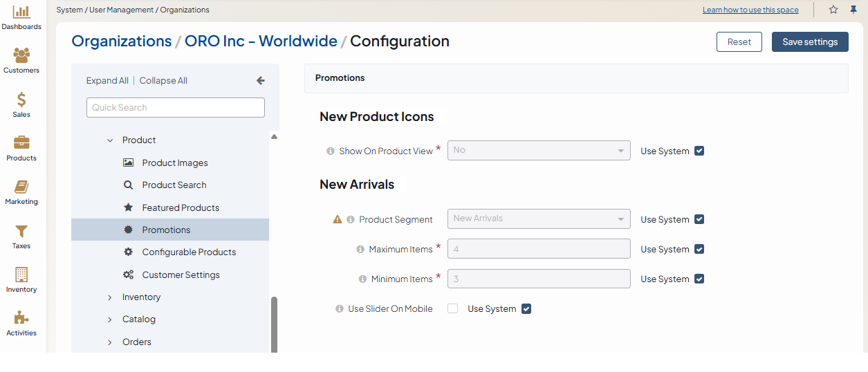Open Configurable Products settings
This screenshot has height=372, width=868.
[x=189, y=252]
